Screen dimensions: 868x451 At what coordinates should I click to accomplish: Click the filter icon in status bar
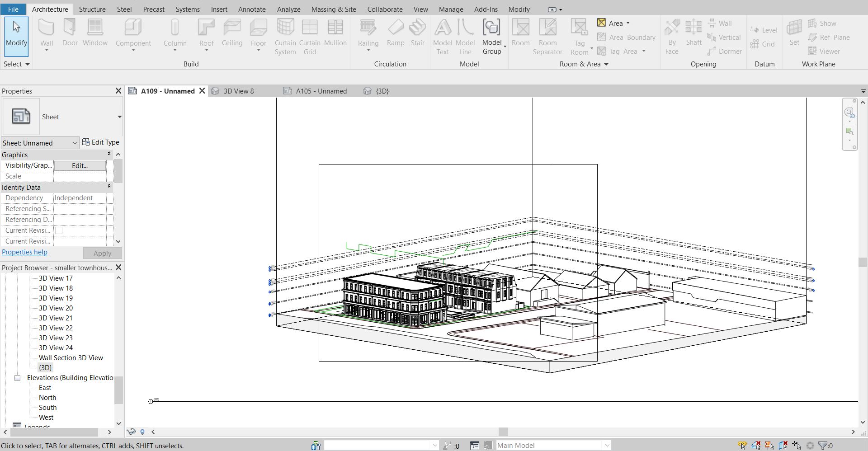823,446
